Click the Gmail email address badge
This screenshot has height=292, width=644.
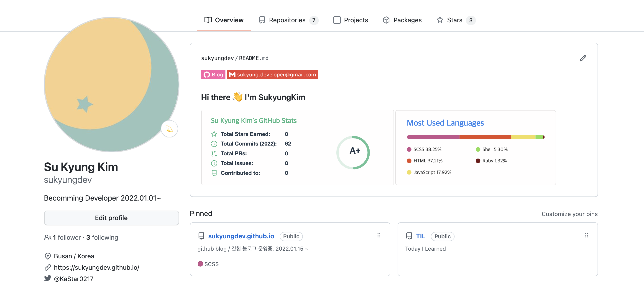tap(272, 75)
